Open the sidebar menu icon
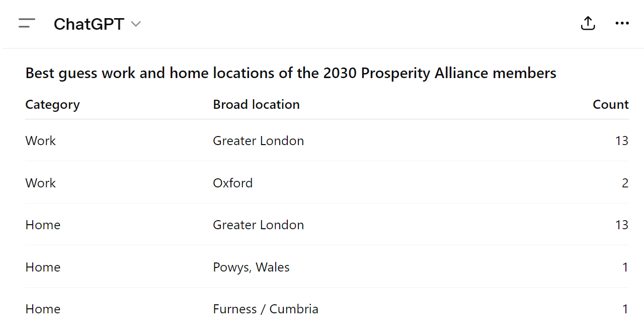 coord(27,24)
